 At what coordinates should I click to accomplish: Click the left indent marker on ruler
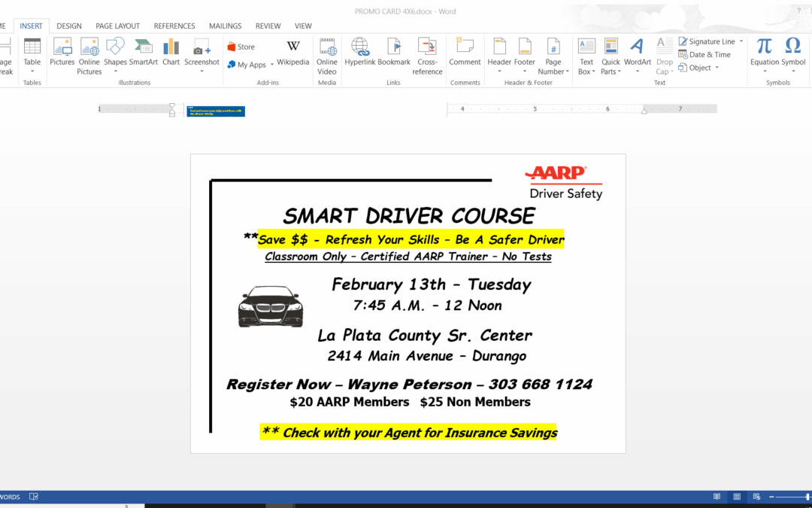[x=172, y=109]
